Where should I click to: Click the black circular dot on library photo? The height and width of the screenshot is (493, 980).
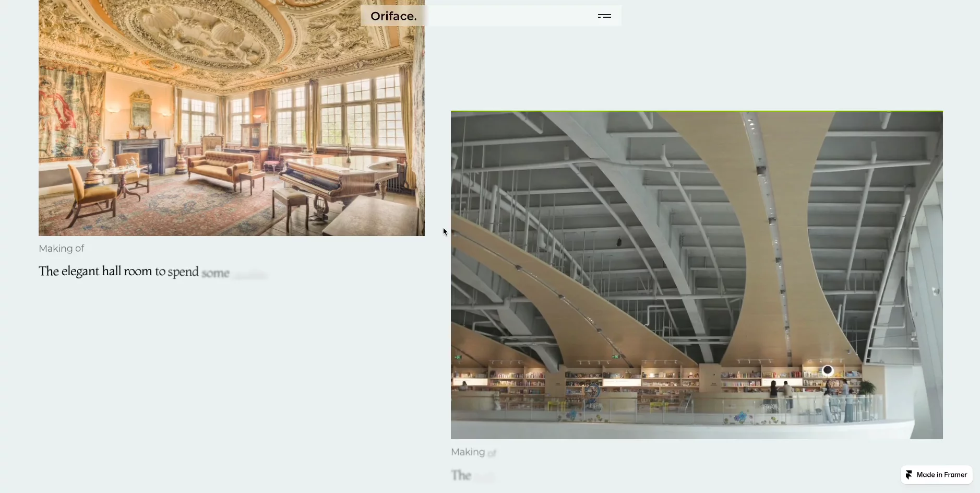click(x=828, y=370)
